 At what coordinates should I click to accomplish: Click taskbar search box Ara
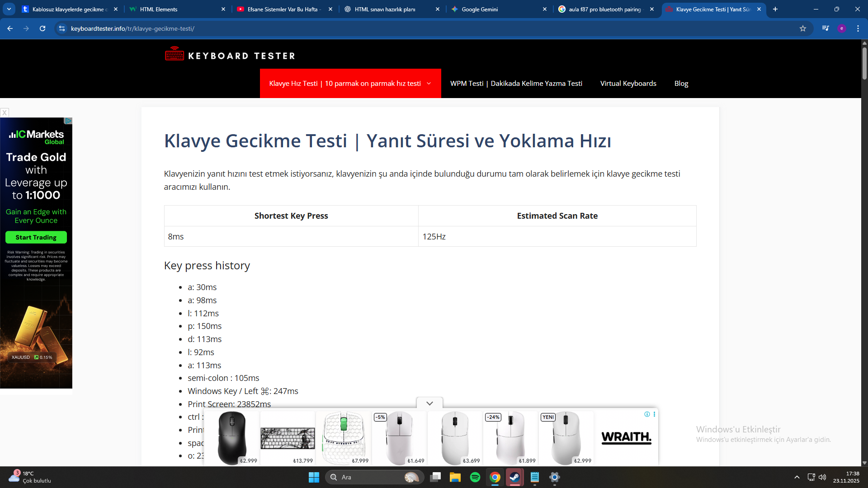(x=374, y=477)
